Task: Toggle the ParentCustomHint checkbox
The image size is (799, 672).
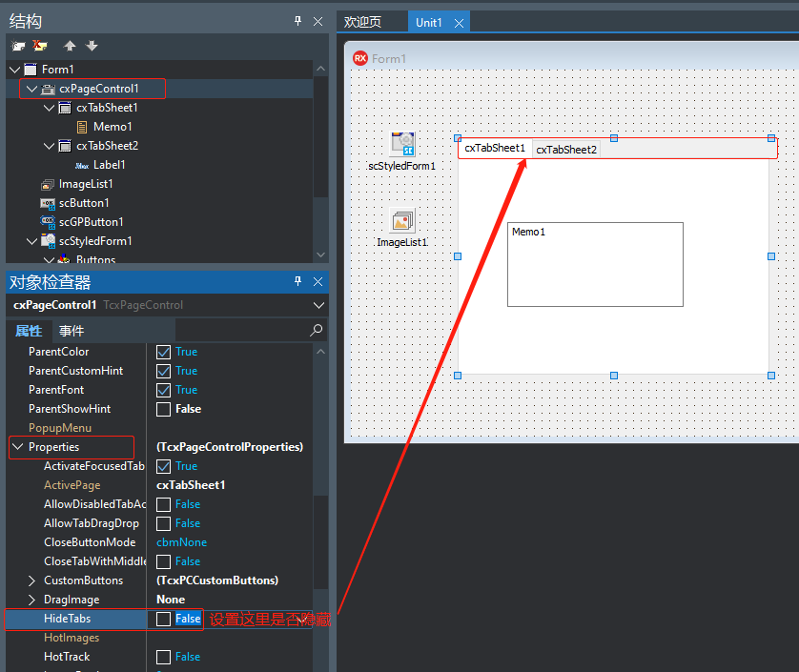Action: tap(164, 371)
